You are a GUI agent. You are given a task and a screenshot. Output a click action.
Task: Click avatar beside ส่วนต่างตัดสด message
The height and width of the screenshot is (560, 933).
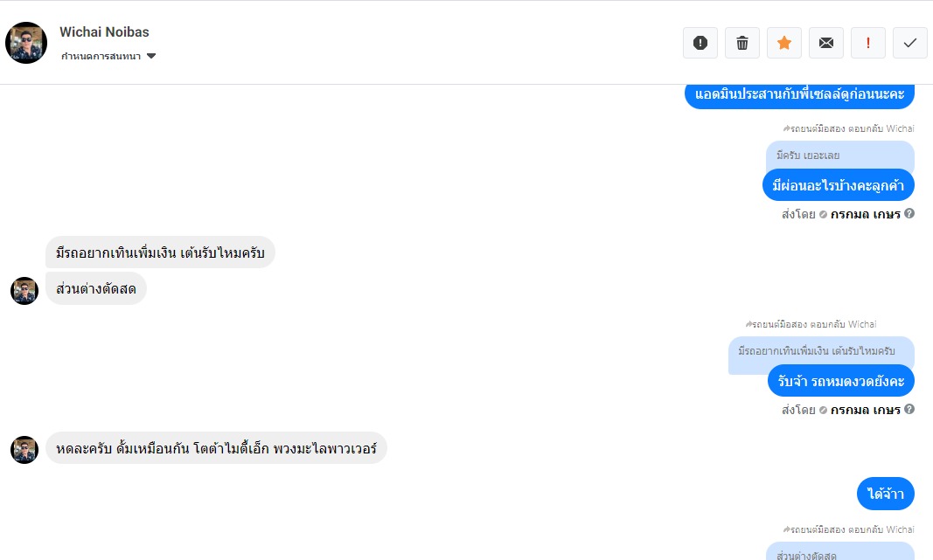coord(24,291)
